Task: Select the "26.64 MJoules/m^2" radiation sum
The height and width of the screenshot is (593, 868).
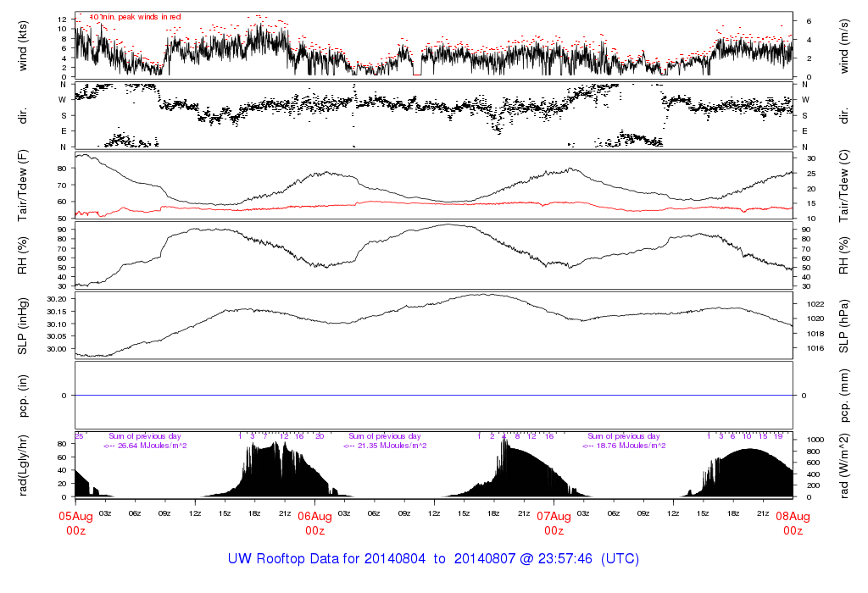Action: [152, 446]
